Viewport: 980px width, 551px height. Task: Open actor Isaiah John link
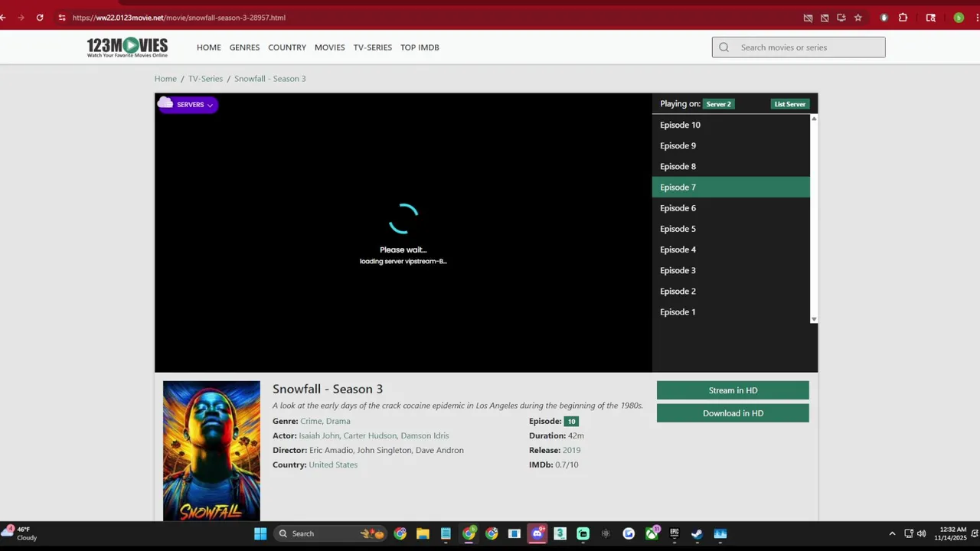[319, 435]
